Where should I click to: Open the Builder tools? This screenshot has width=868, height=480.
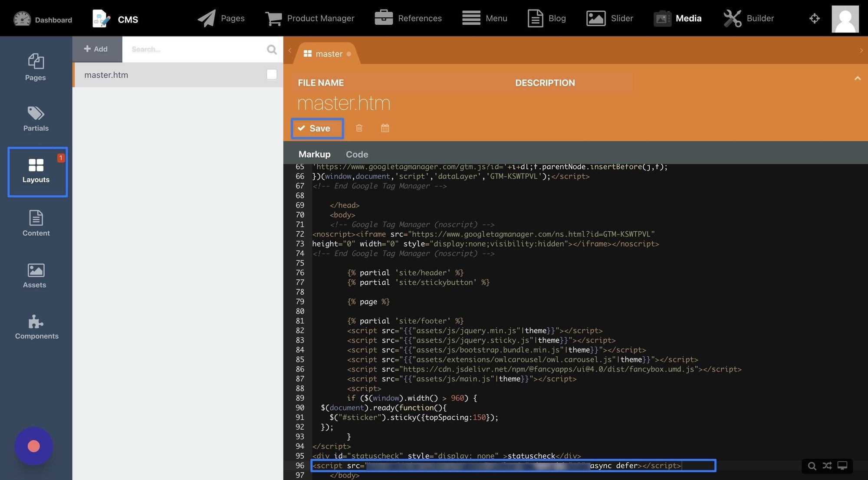pos(749,18)
